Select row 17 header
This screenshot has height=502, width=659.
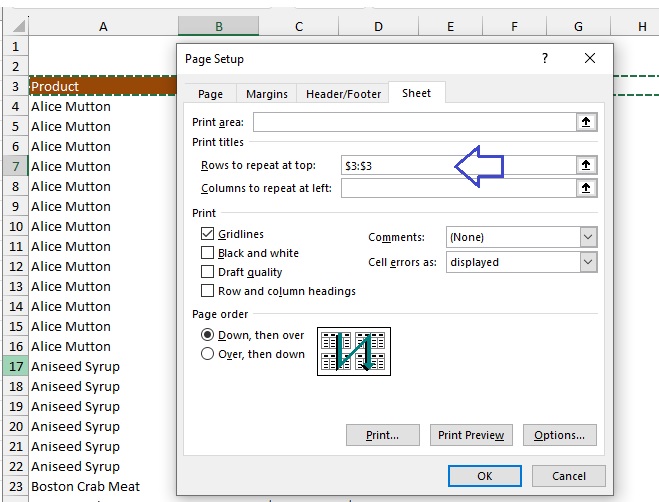click(16, 366)
